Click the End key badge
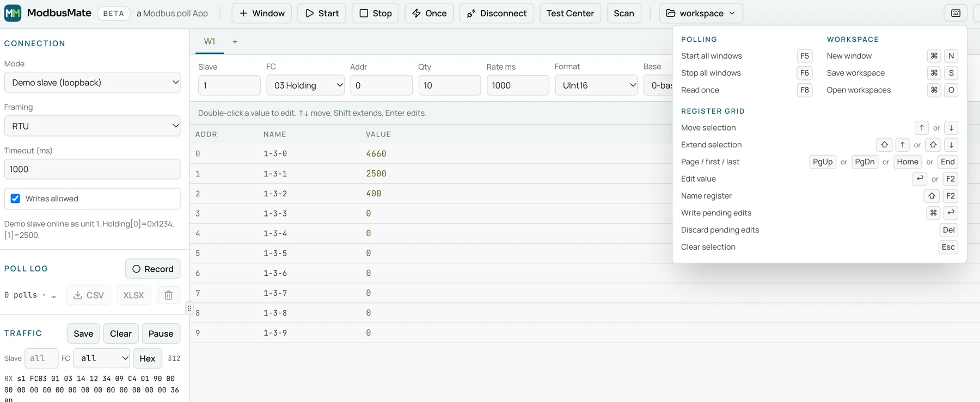Image resolution: width=980 pixels, height=402 pixels. [948, 162]
